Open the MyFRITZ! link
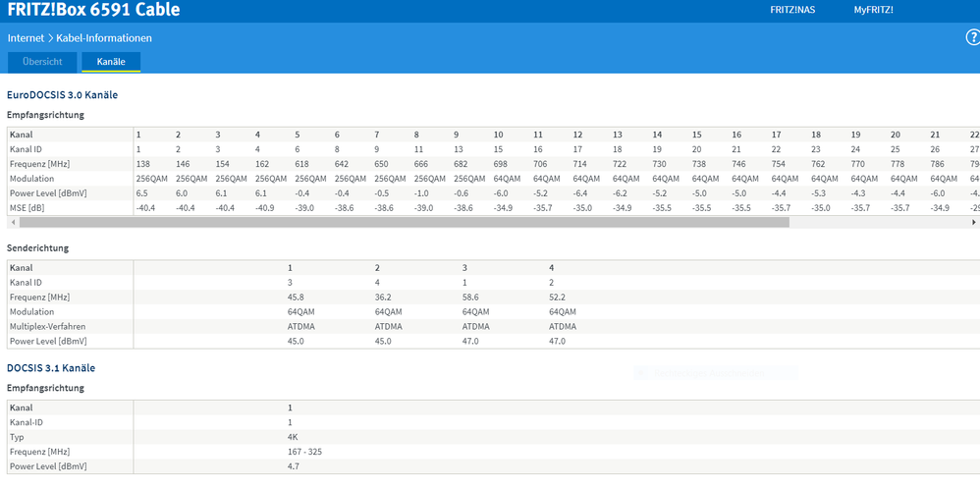This screenshot has height=489, width=980. [x=873, y=10]
